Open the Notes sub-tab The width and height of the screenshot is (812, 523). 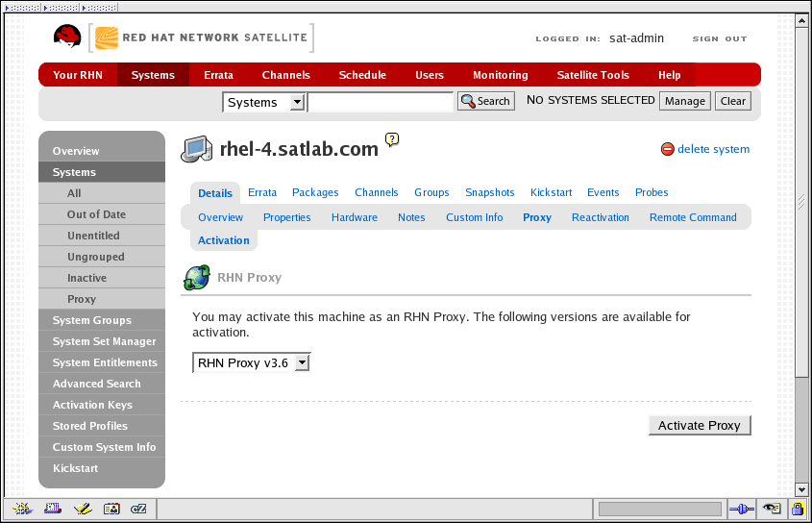pyautogui.click(x=411, y=217)
